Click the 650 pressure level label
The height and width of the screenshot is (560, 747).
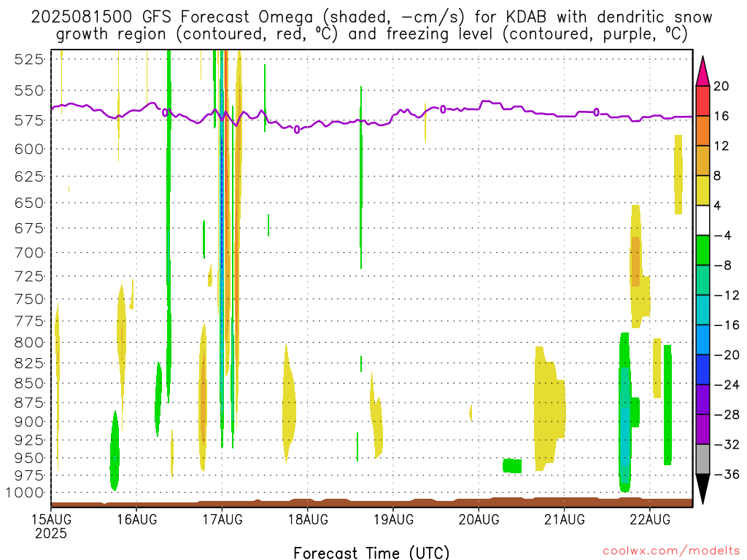click(29, 203)
